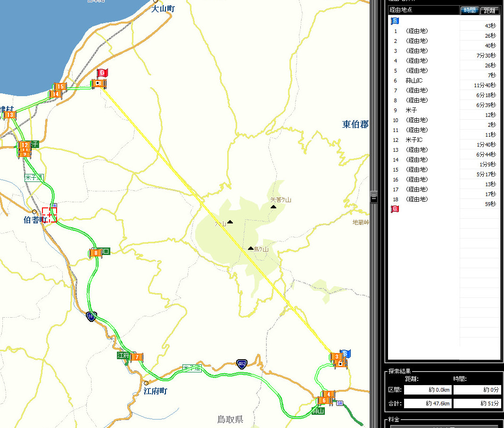
Task: Click the 江府町 town marker circle
Action: click(146, 383)
